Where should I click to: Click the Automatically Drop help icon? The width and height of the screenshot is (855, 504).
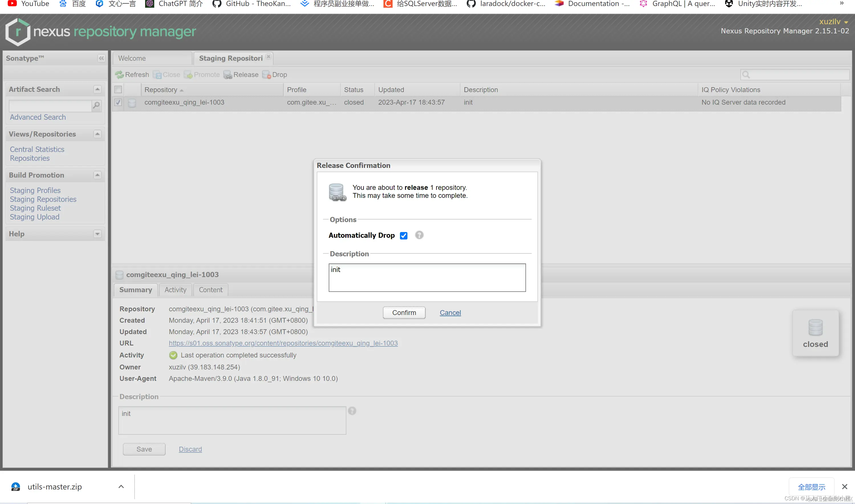click(419, 235)
